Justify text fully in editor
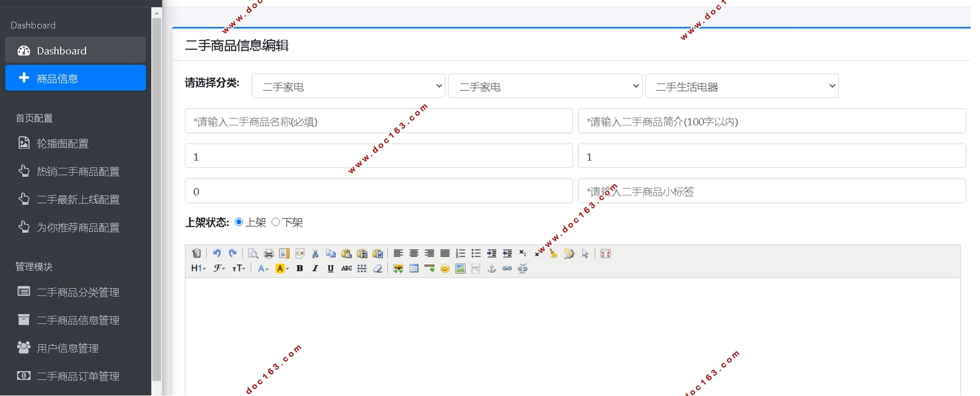This screenshot has width=980, height=396. tap(445, 253)
